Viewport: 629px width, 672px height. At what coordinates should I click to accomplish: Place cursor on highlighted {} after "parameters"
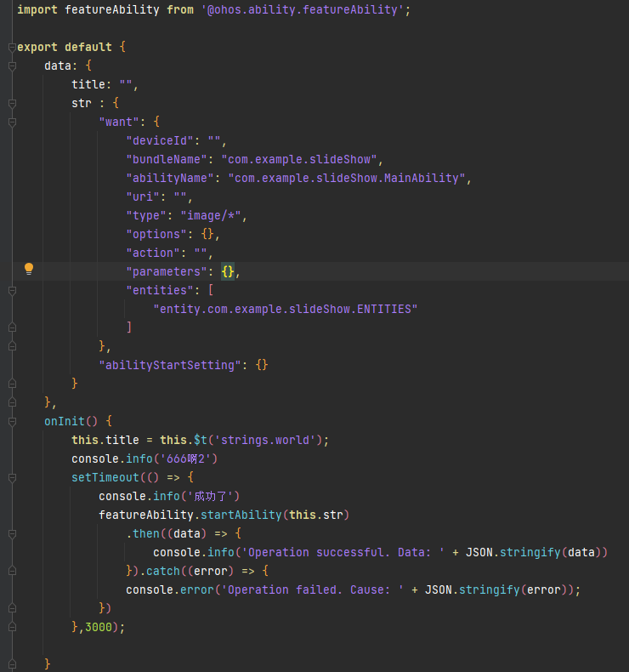pyautogui.click(x=228, y=271)
